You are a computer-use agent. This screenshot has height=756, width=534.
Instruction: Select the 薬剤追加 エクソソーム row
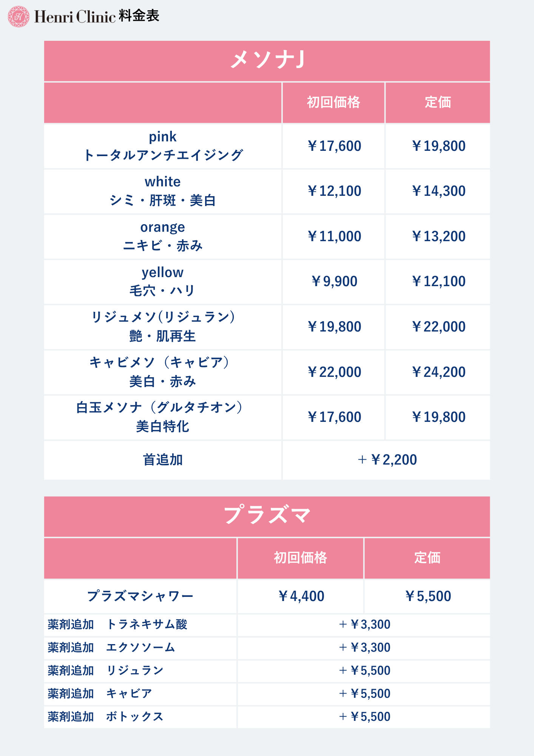click(267, 648)
